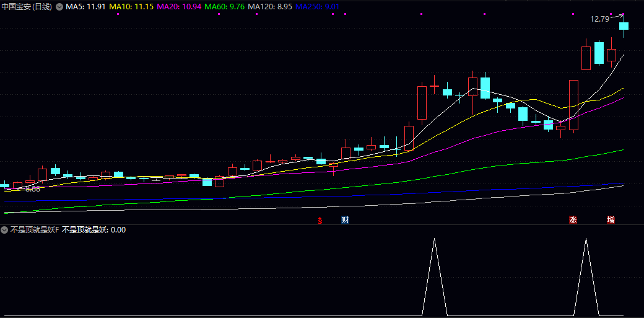Click the 8.88 low price label

coord(32,189)
